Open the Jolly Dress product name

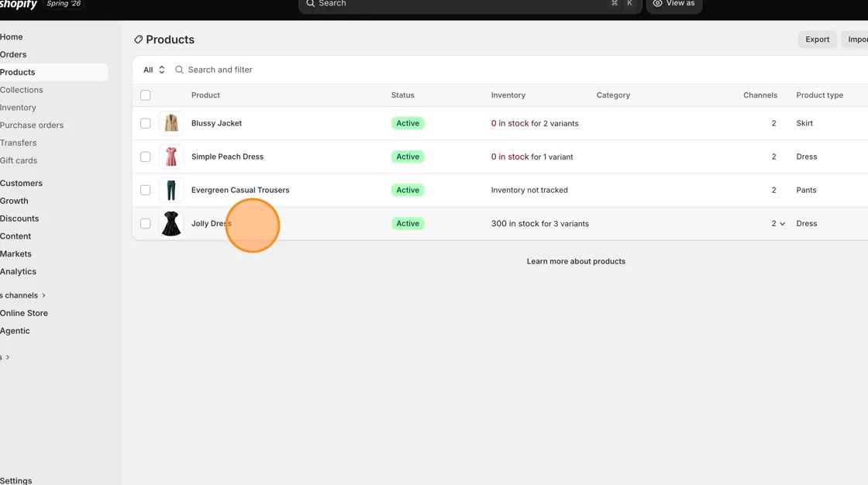(x=212, y=224)
